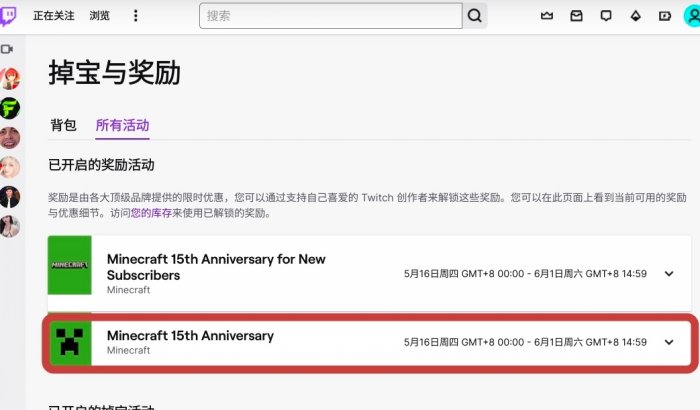Image resolution: width=700 pixels, height=410 pixels.
Task: Open Prime loot crown icon
Action: click(x=547, y=16)
